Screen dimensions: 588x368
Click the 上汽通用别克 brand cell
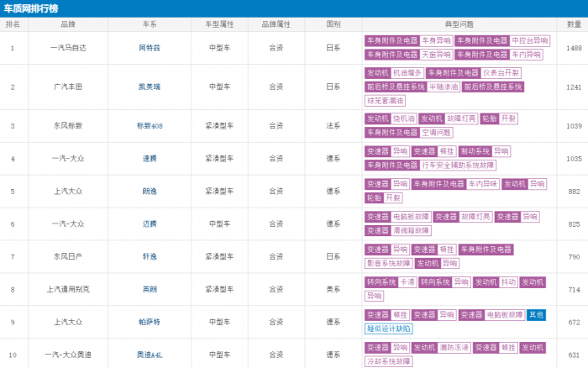[x=68, y=289]
